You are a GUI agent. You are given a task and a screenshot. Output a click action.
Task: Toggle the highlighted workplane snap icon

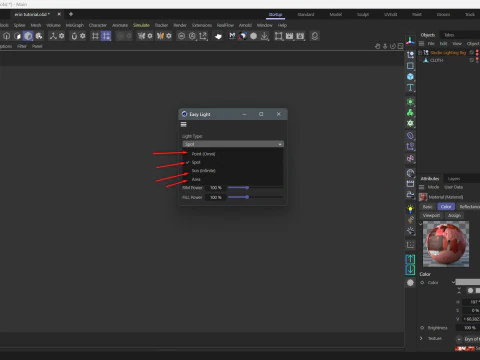click(106, 36)
